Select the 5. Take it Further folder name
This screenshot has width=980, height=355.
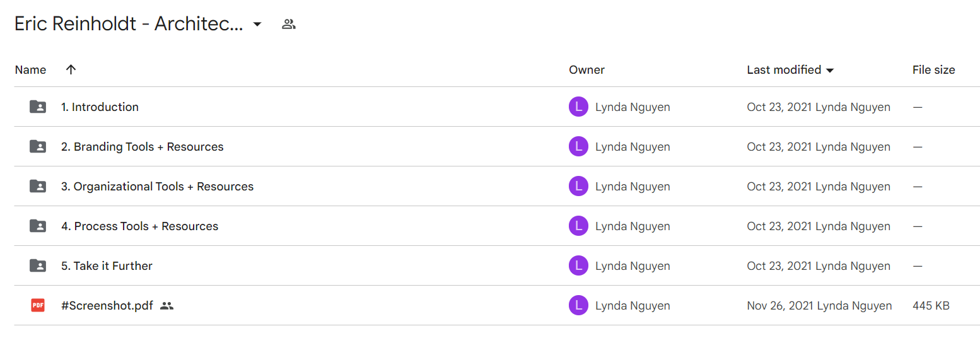point(107,265)
